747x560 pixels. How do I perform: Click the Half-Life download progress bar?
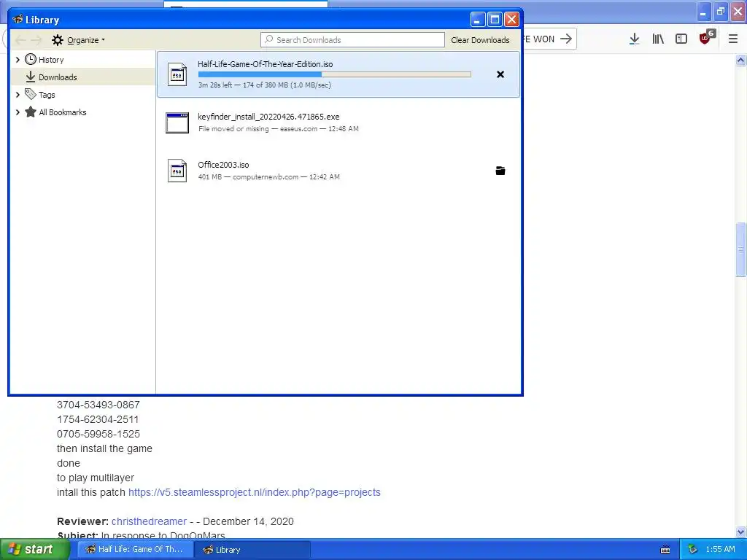[334, 74]
